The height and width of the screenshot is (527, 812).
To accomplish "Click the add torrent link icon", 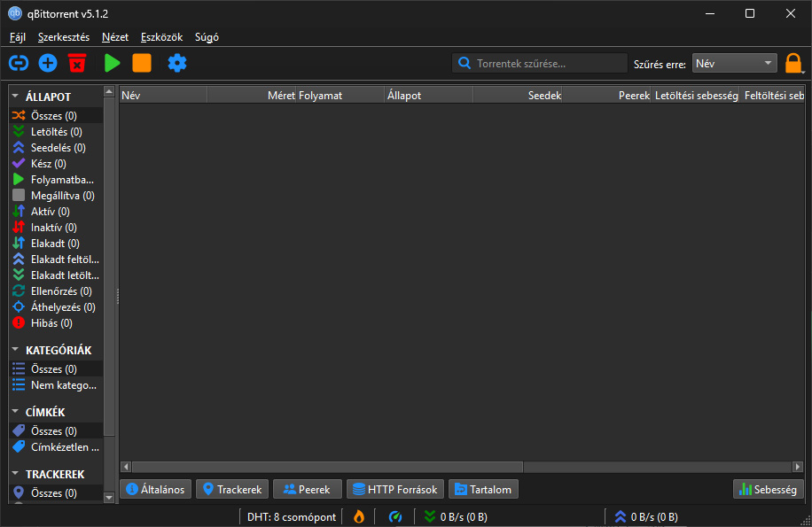I will 18,63.
